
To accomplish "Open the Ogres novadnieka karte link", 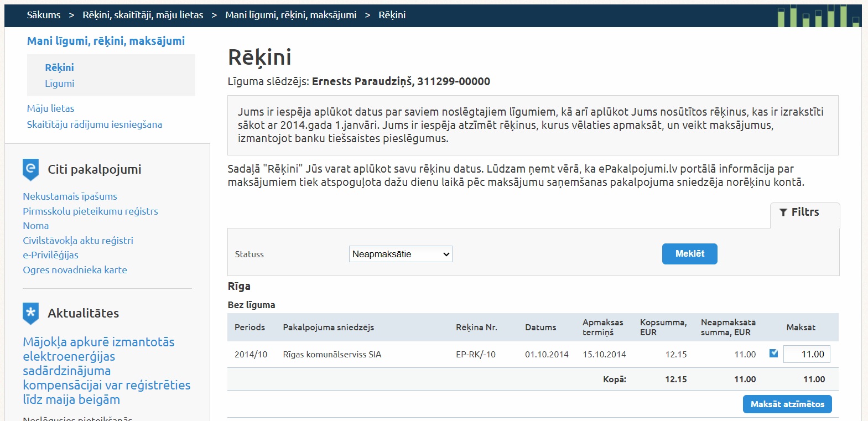I will point(75,270).
